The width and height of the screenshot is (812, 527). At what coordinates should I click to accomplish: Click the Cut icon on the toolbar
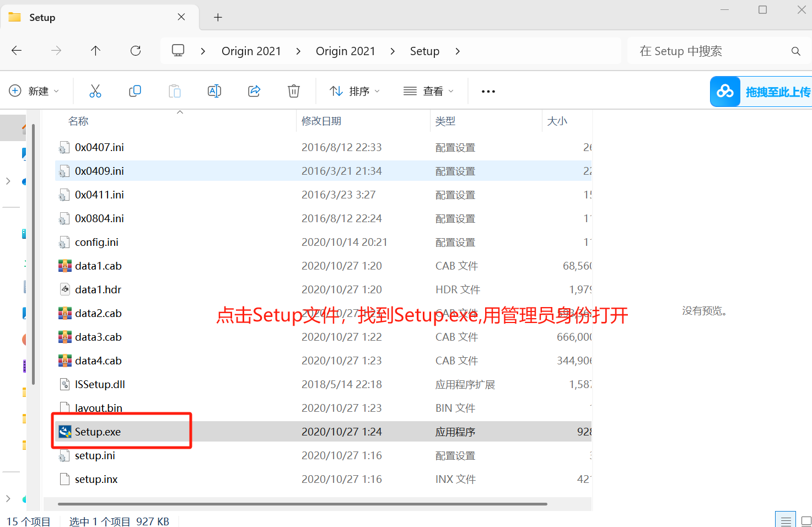(x=95, y=91)
